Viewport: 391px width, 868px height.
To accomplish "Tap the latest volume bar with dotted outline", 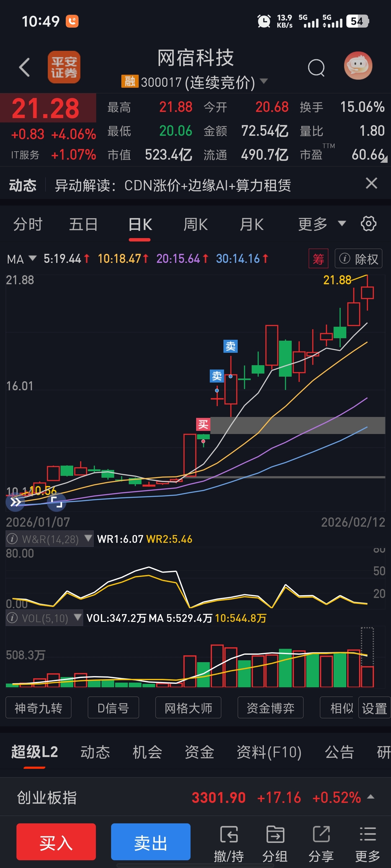I will click(x=367, y=657).
